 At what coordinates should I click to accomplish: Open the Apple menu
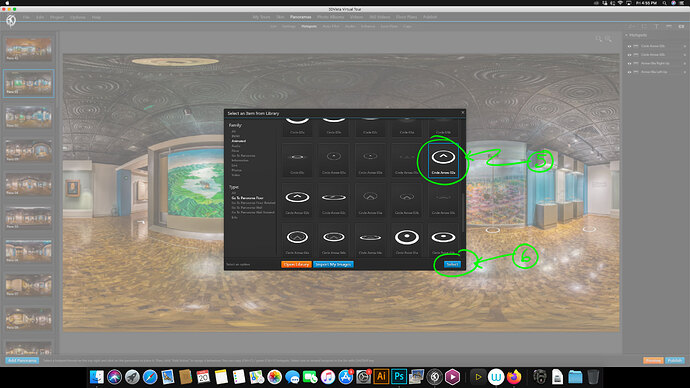[x=7, y=3]
